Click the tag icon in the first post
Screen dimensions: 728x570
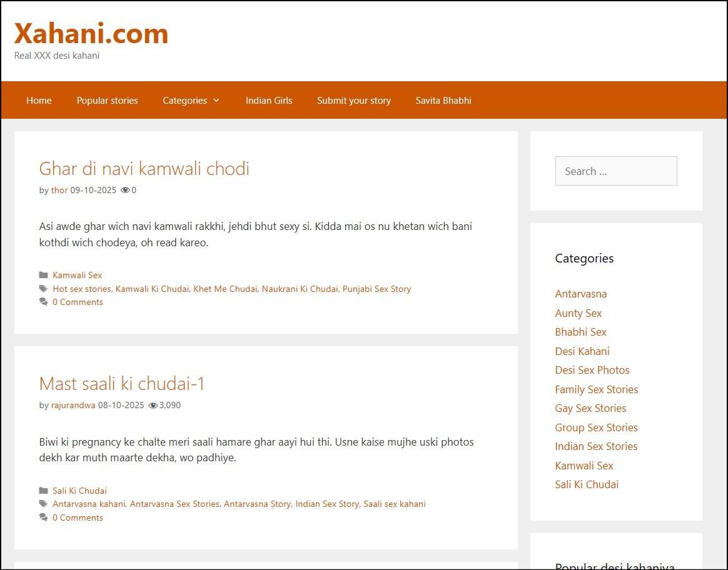pos(43,289)
